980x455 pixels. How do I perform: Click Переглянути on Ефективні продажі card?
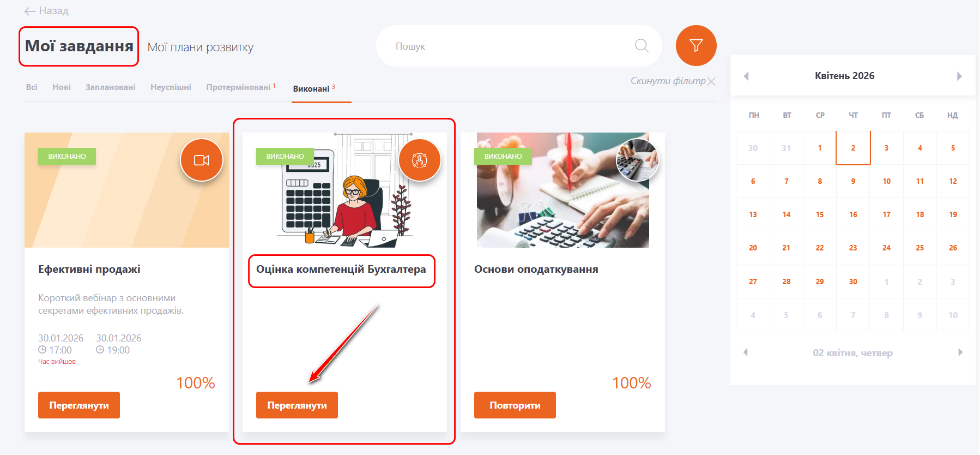click(79, 405)
